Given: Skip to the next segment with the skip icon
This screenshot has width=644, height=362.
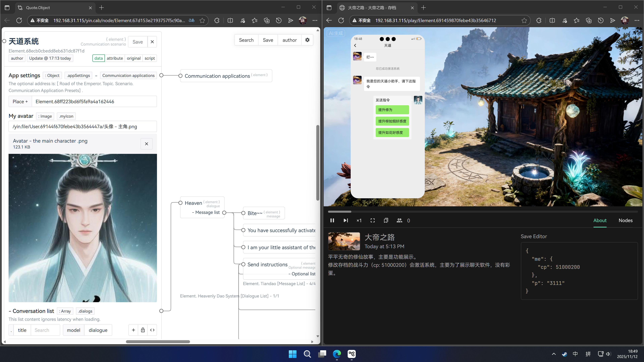Looking at the screenshot, I should pyautogui.click(x=346, y=221).
